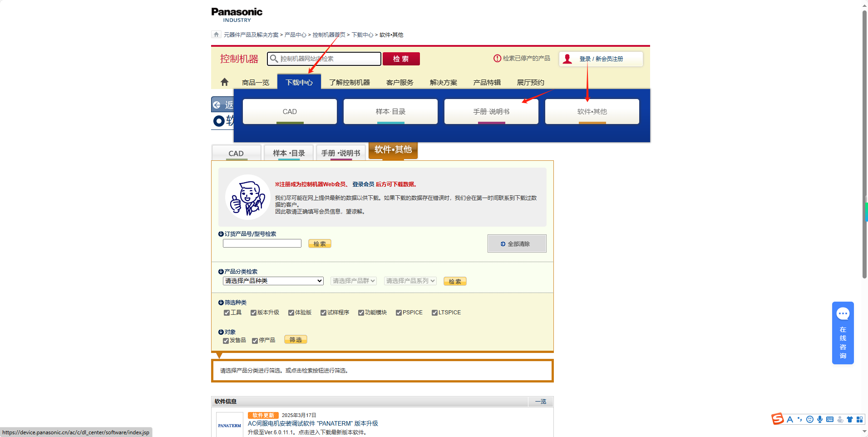Uncheck the 版本升级 checkbox

(x=253, y=313)
